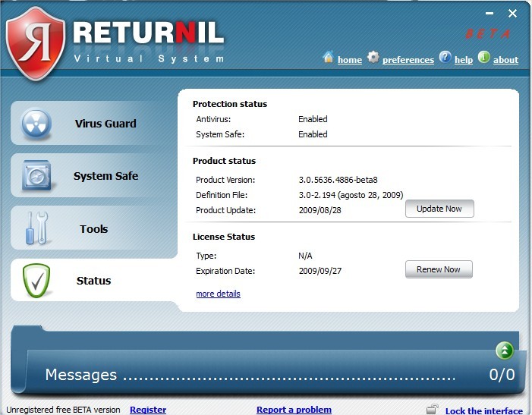Click the Returnil red shield logo
This screenshot has width=532, height=415.
pos(36,43)
